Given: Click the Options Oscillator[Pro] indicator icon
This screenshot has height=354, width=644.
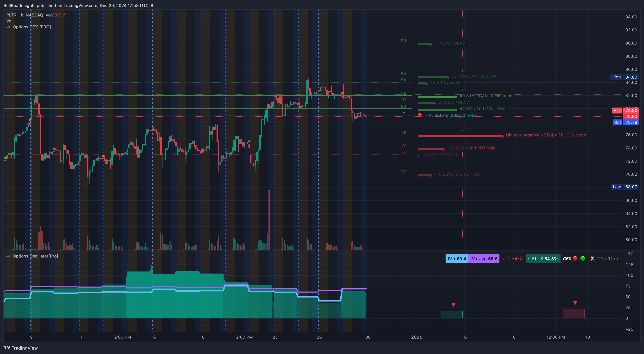Looking at the screenshot, I should 9,256.
